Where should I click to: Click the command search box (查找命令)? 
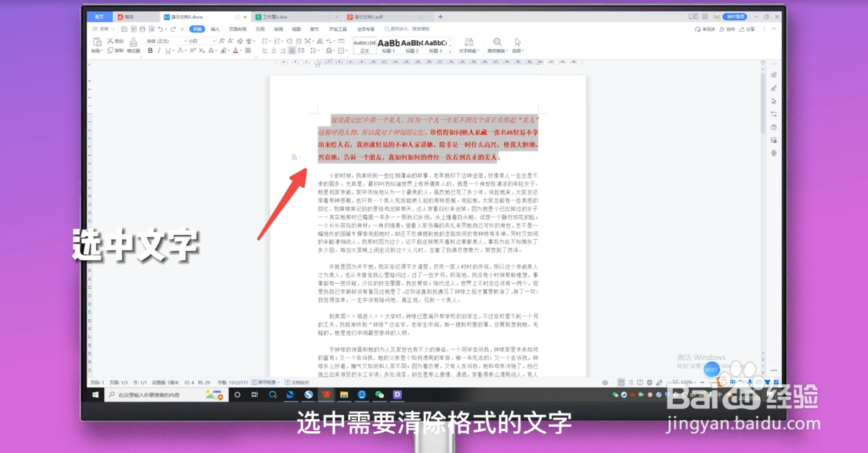(408, 29)
